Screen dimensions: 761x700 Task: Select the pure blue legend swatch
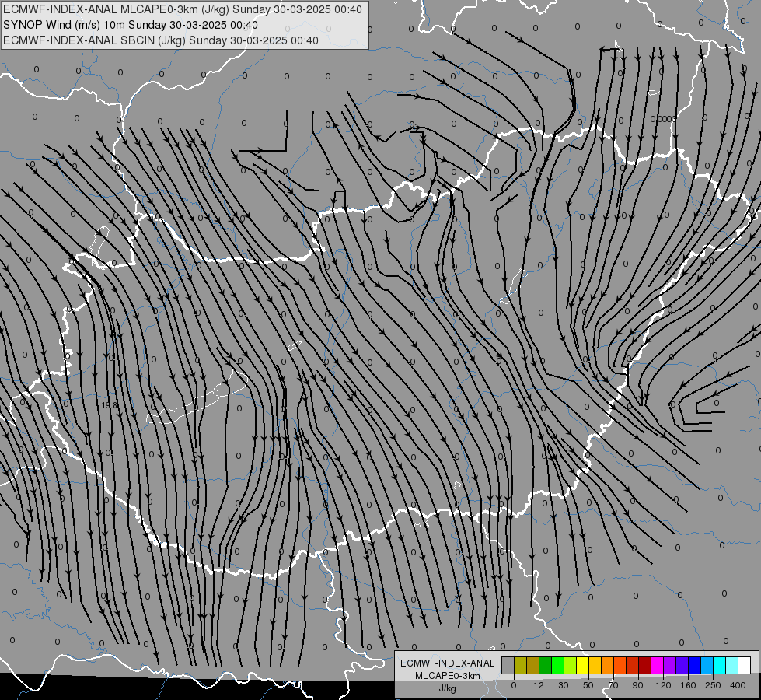(x=694, y=666)
